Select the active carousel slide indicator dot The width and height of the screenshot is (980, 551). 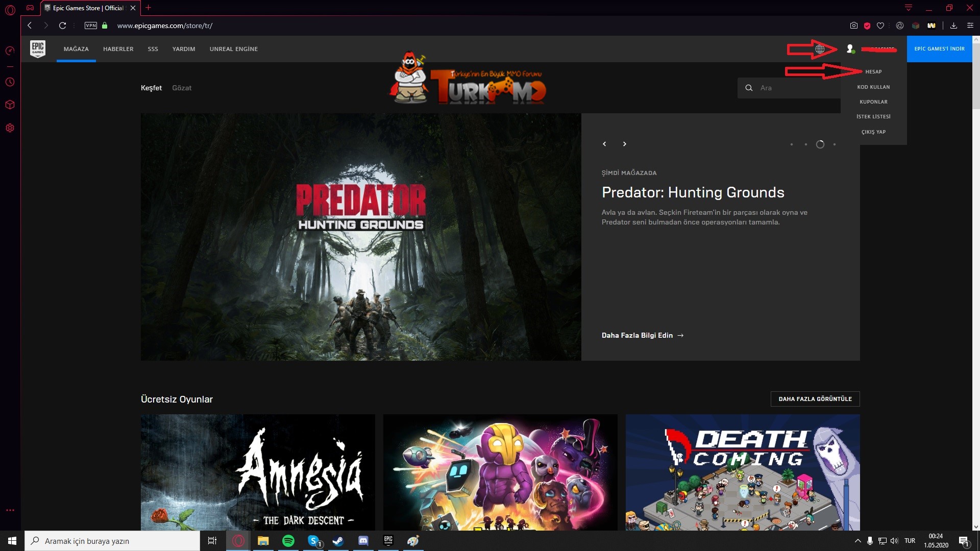820,144
